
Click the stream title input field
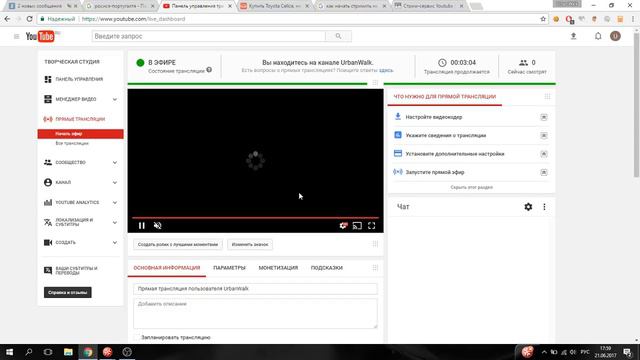[255, 289]
